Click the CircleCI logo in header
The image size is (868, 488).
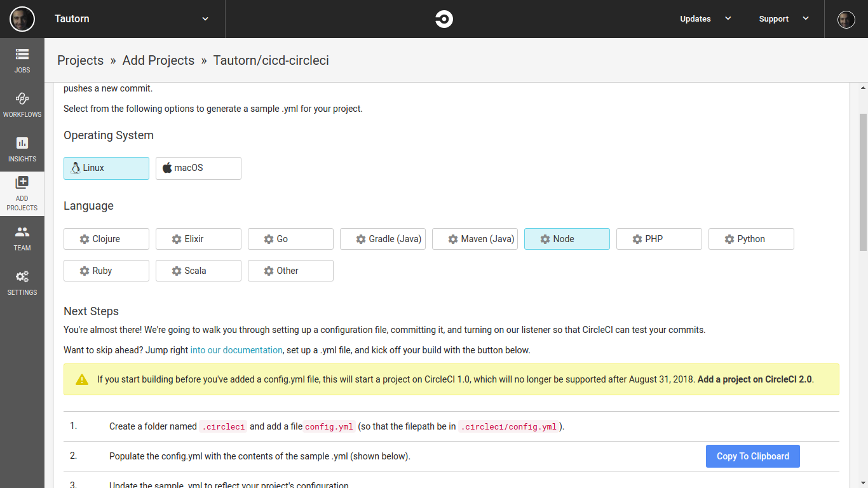pyautogui.click(x=444, y=19)
